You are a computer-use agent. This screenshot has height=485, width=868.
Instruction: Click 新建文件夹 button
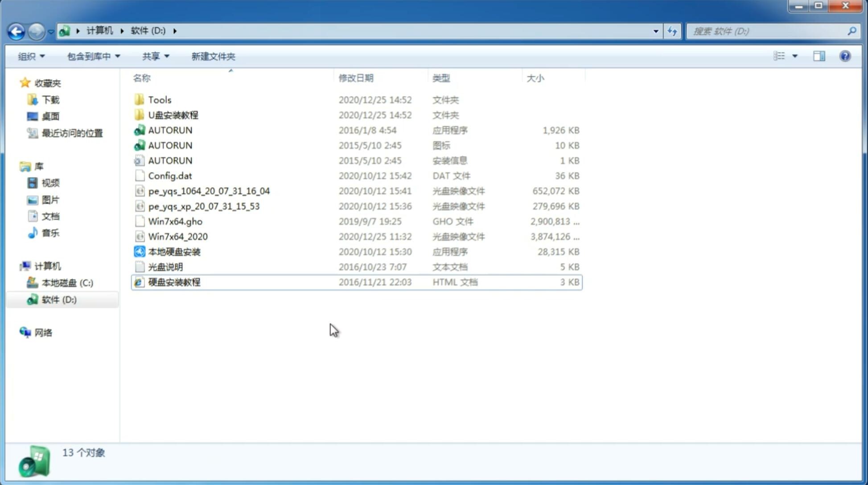coord(214,56)
